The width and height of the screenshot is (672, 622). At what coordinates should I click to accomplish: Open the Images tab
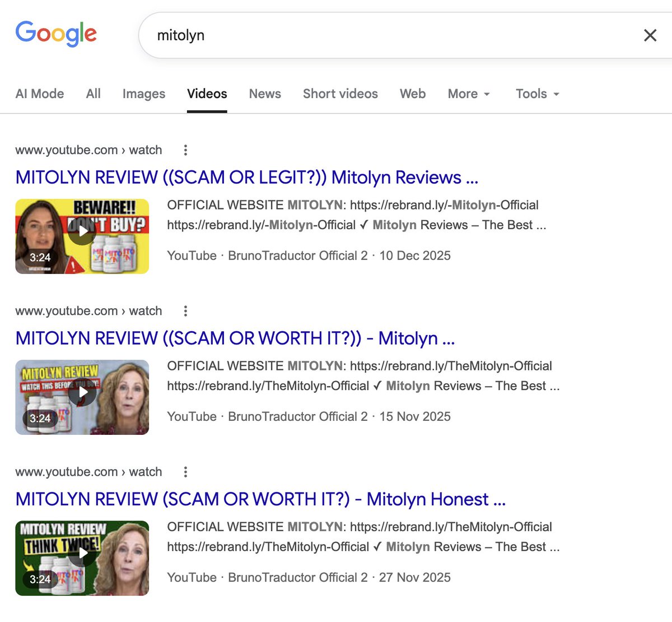[144, 94]
